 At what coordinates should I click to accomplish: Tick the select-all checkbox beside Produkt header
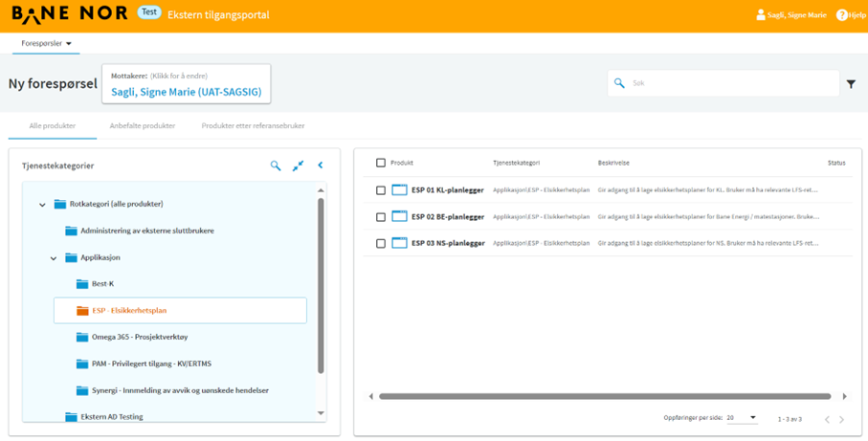tap(380, 163)
